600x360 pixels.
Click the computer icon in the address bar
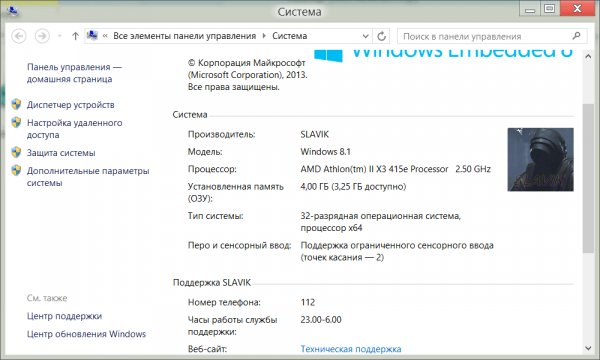tap(92, 36)
